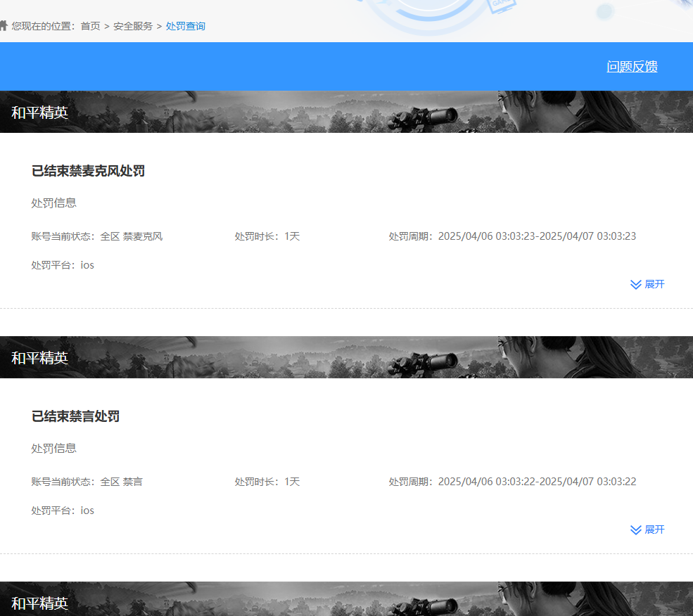Select 处罚查询 breadcrumb entry

point(185,26)
